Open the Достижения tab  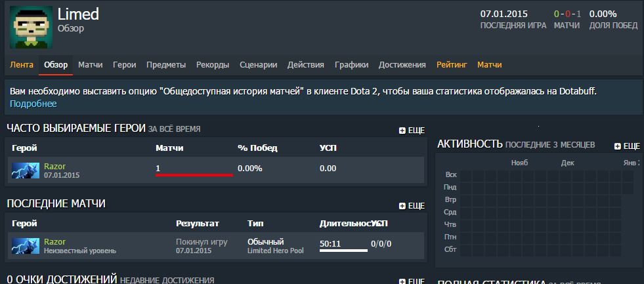pos(402,65)
